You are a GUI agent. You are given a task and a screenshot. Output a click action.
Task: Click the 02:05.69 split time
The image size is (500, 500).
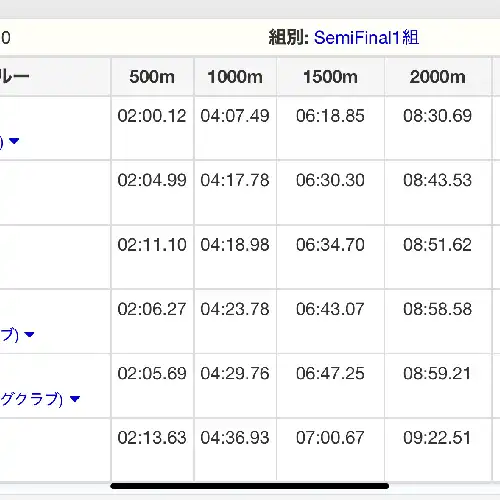(152, 373)
